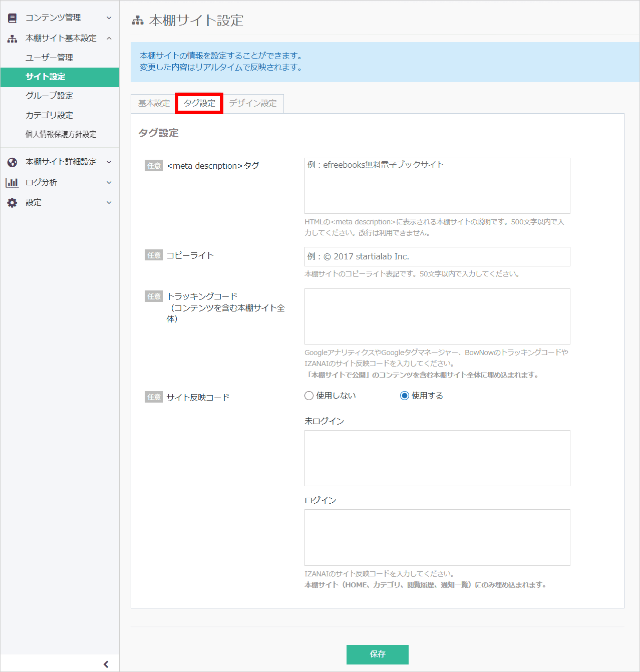Click the book icon beside コンテンツ管理

[12, 17]
